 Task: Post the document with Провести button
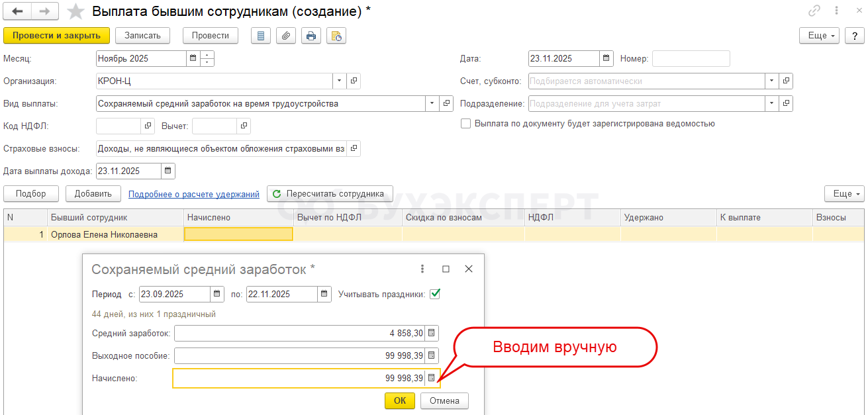click(x=211, y=36)
